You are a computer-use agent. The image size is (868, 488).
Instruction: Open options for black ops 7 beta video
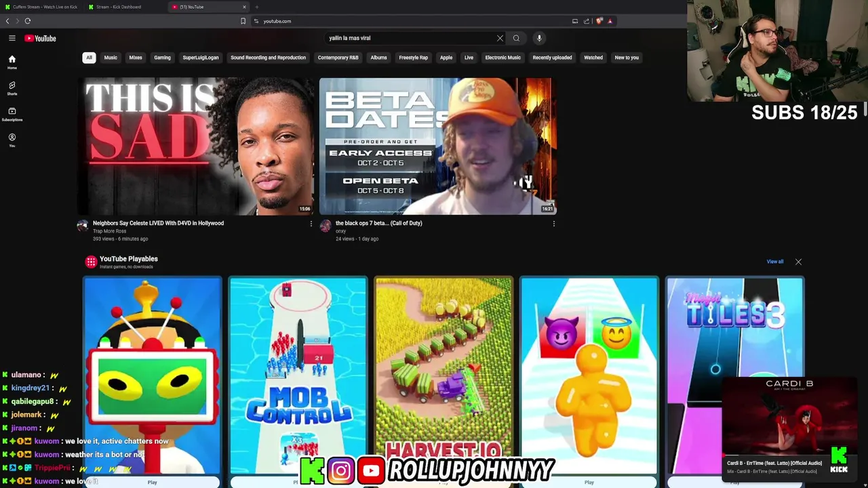[554, 224]
